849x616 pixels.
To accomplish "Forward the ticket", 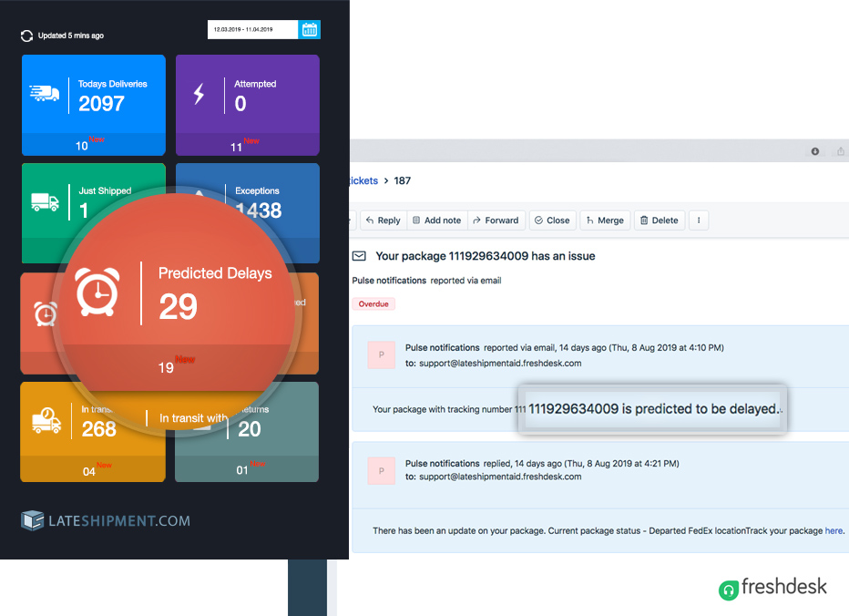I will coord(496,221).
